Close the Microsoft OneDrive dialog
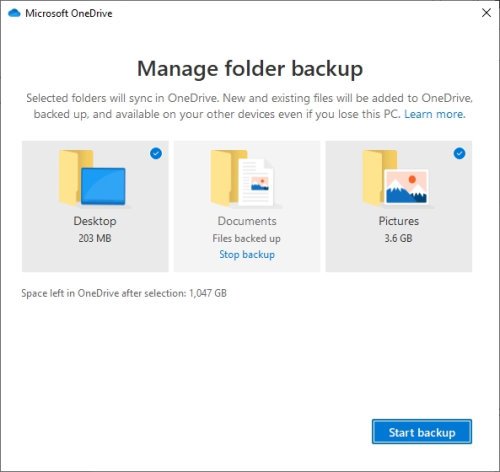This screenshot has height=472, width=500. click(486, 13)
